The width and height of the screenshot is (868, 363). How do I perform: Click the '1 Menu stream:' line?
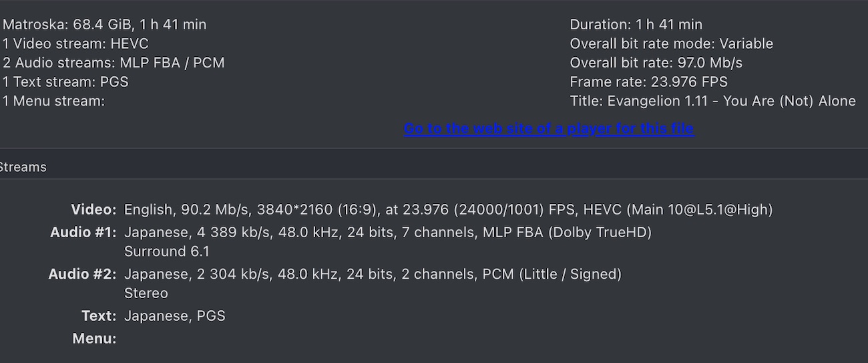53,101
